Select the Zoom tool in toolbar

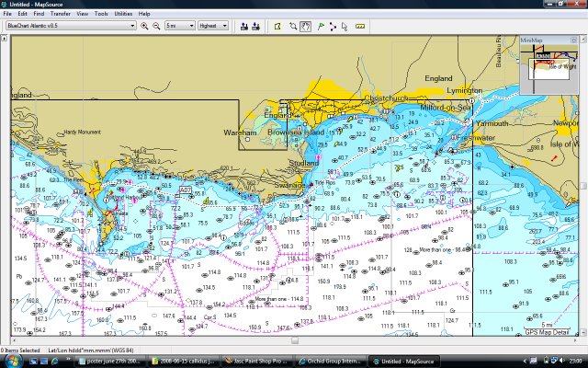(293, 26)
